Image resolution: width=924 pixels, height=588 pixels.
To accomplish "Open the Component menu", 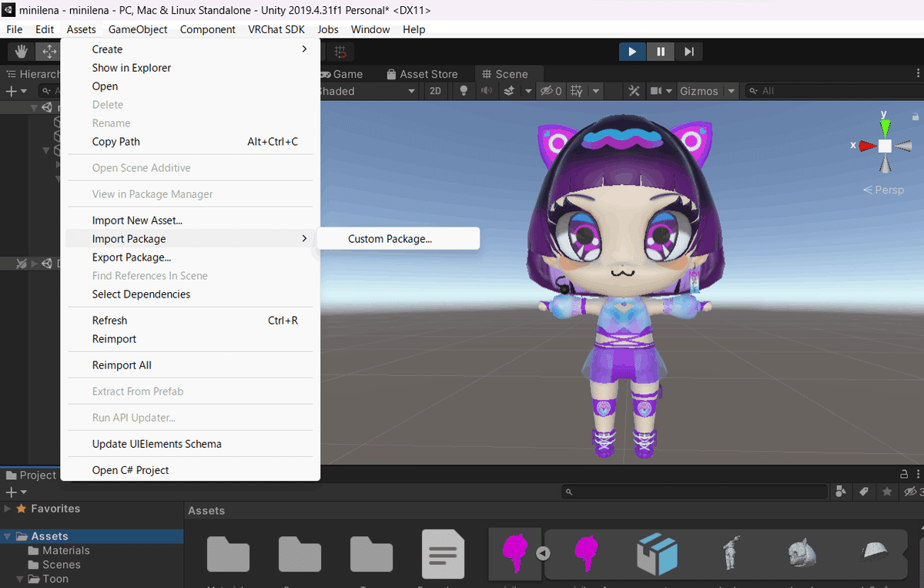I will [208, 29].
